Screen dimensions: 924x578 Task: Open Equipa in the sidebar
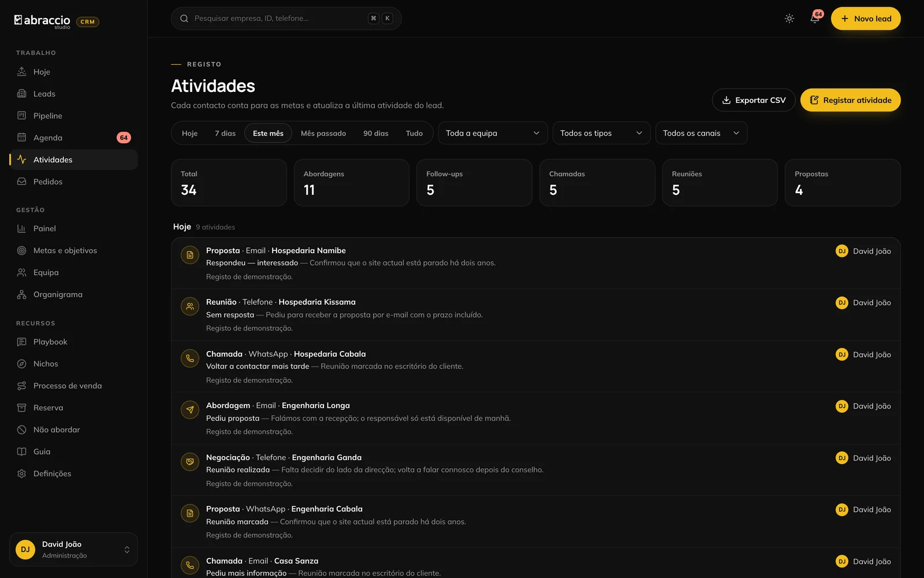tap(73, 272)
